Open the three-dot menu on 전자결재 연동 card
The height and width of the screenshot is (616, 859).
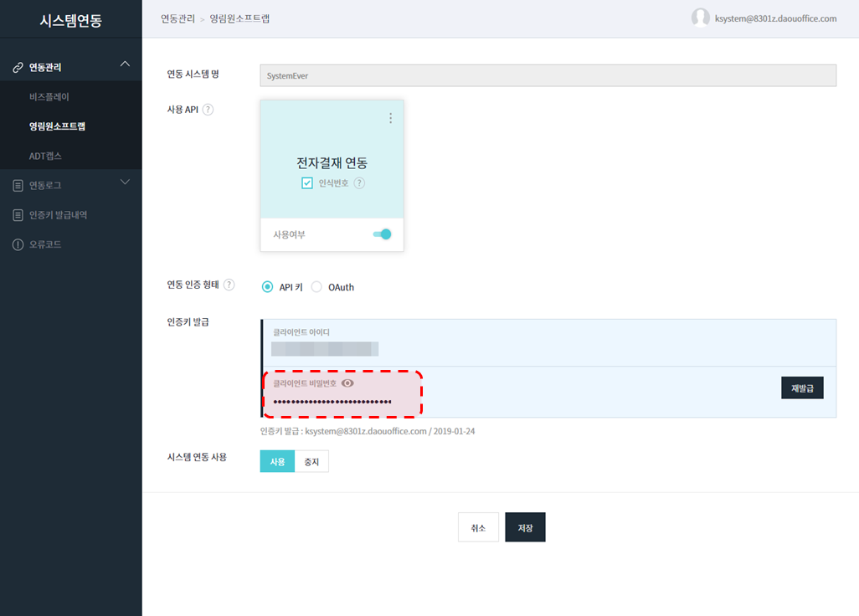[390, 119]
